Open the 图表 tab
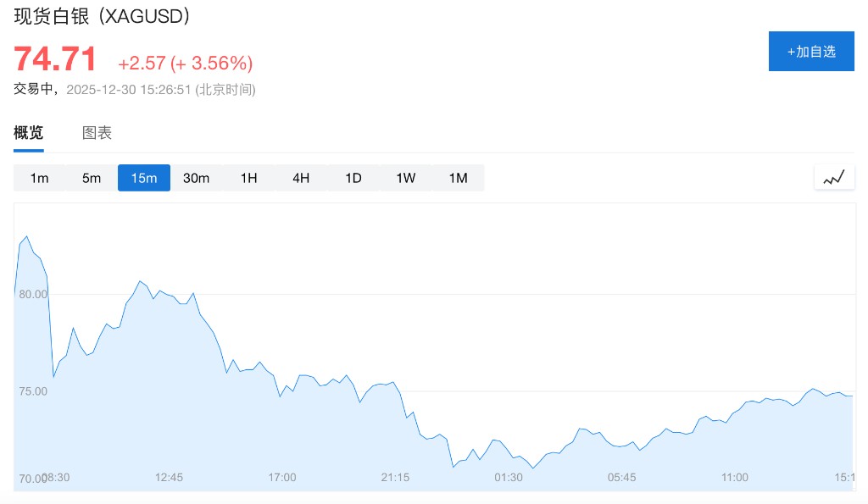Screen dimensions: 868x504 click(x=97, y=133)
